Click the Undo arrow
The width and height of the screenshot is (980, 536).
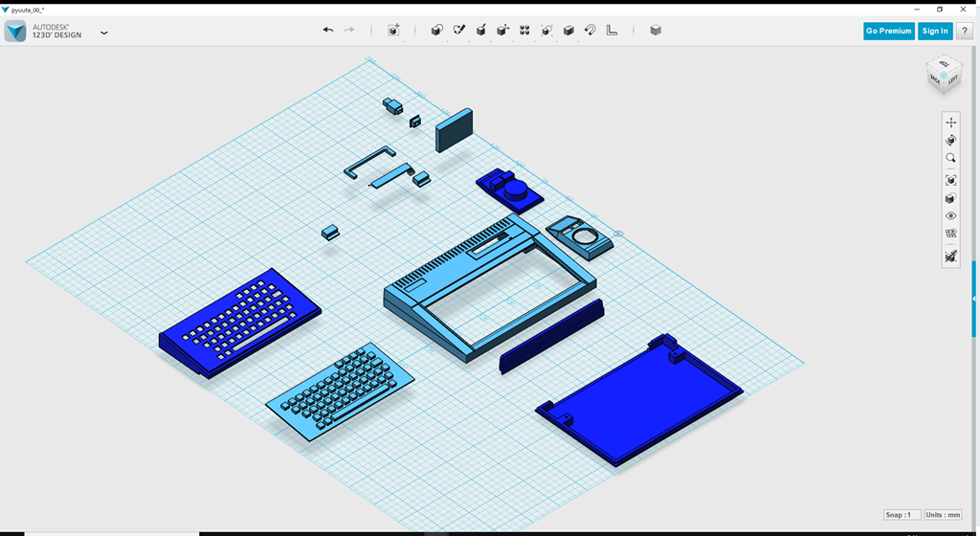pos(328,31)
